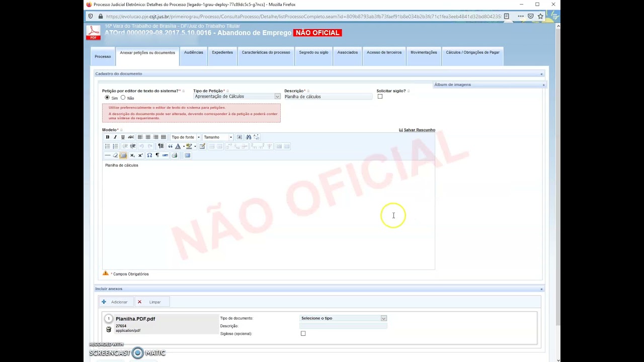The image size is (644, 362).
Task: Align text left in editor
Action: click(x=140, y=137)
